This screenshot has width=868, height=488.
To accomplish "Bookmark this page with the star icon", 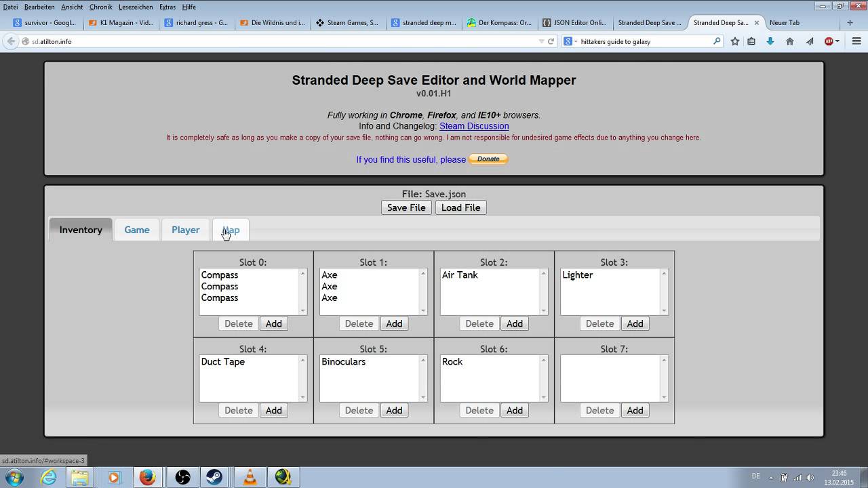I will tap(735, 41).
